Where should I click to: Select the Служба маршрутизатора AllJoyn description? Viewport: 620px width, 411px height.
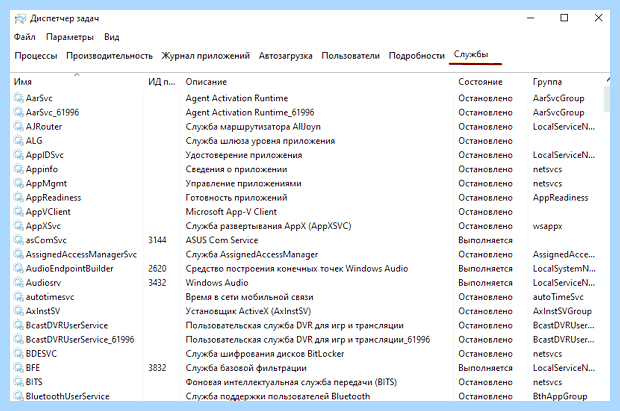[253, 127]
